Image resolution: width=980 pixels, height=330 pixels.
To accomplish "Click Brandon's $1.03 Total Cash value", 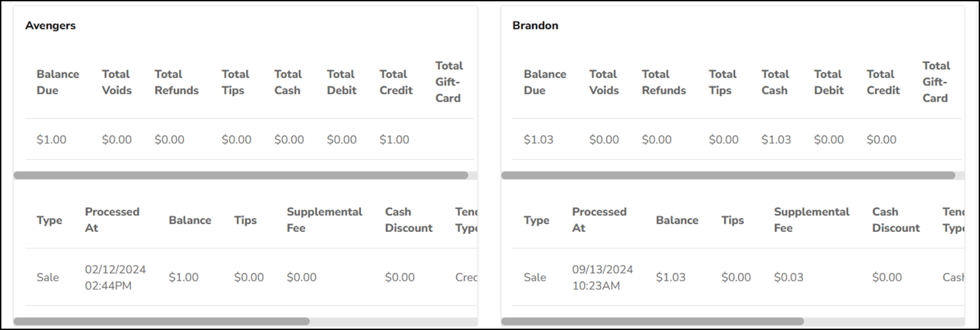I will (776, 140).
